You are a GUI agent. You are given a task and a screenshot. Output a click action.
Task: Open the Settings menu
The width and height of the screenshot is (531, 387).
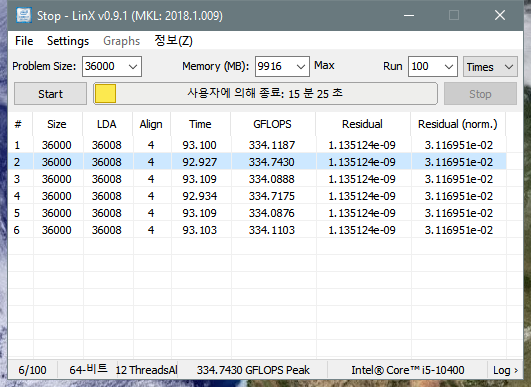pos(68,41)
